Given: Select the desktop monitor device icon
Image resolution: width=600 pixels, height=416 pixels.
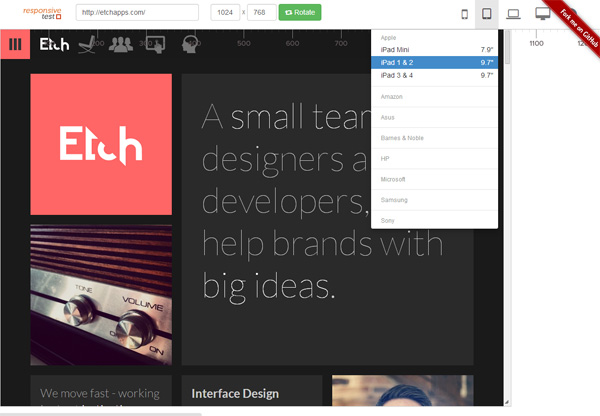Looking at the screenshot, I should click(x=543, y=14).
